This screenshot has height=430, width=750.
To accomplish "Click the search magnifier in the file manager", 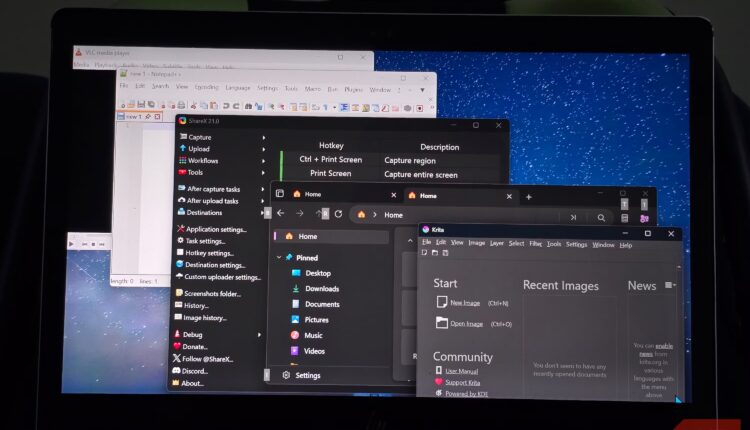I will 601,218.
